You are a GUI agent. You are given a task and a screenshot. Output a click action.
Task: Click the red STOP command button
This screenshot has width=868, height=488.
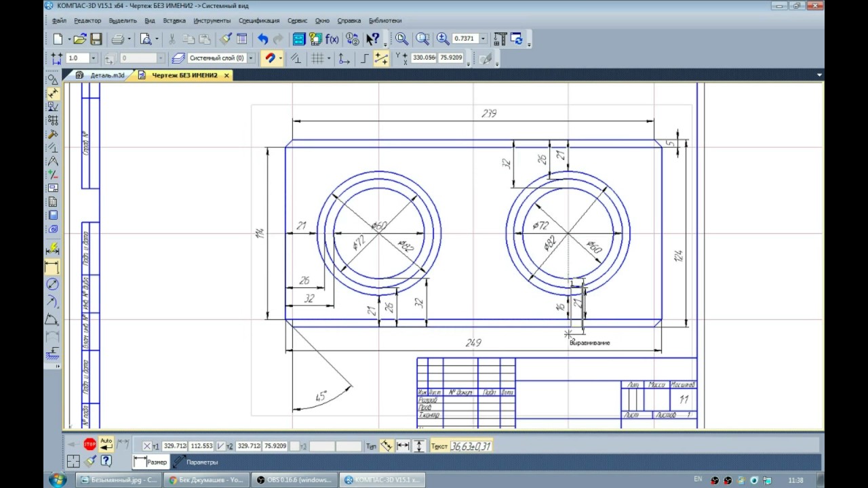coord(90,445)
